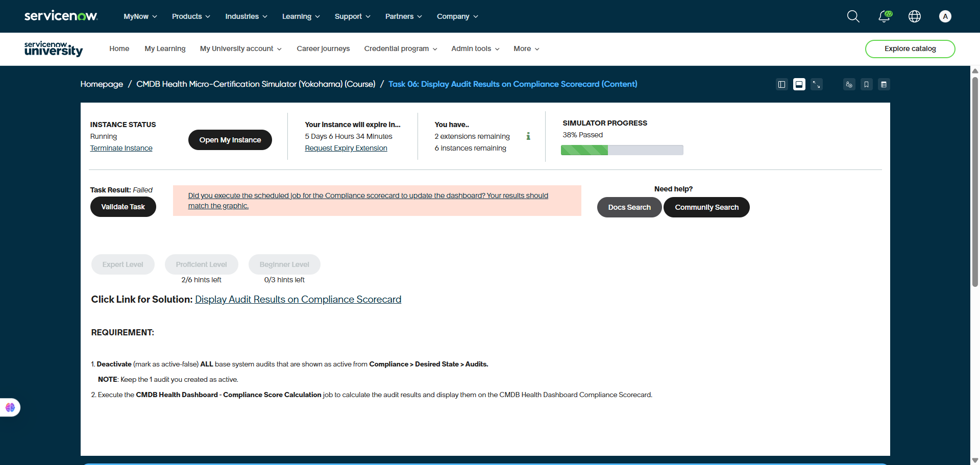Image resolution: width=980 pixels, height=465 pixels.
Task: Click the "0/3 hints left" text
Action: click(284, 280)
